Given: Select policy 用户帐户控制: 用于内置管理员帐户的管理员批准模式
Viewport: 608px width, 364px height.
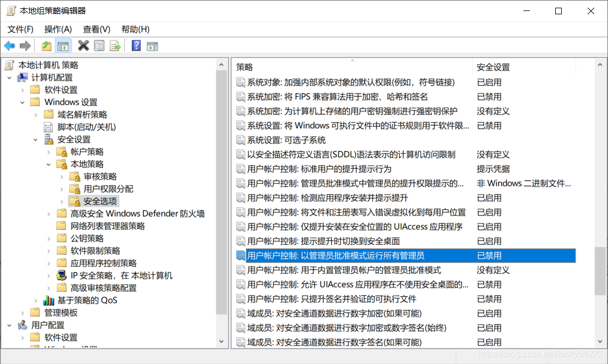Looking at the screenshot, I should [344, 270].
